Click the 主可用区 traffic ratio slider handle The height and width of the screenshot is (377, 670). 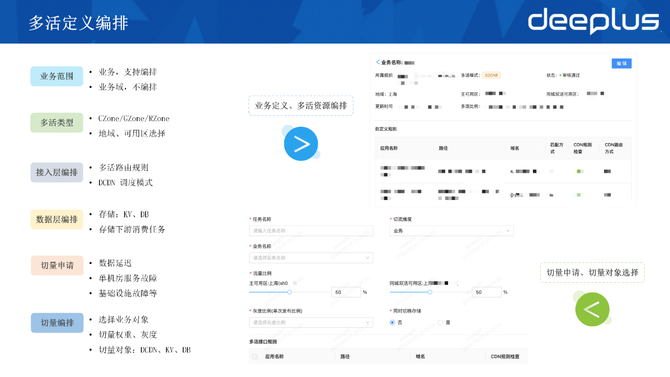pyautogui.click(x=289, y=292)
